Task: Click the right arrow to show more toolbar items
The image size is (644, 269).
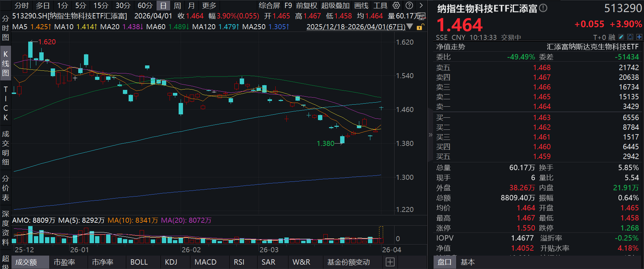Action: [421, 5]
